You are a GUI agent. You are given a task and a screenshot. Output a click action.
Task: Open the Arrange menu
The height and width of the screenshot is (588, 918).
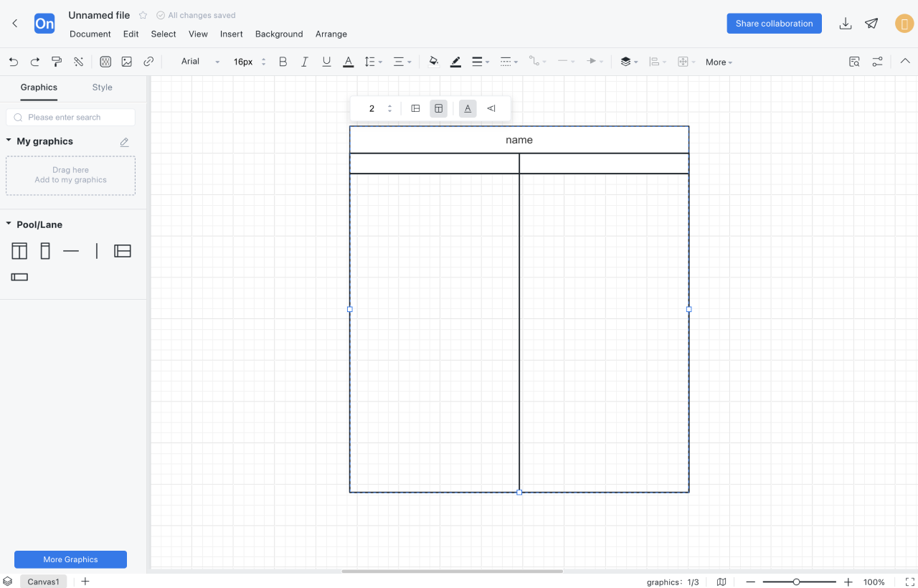(331, 34)
